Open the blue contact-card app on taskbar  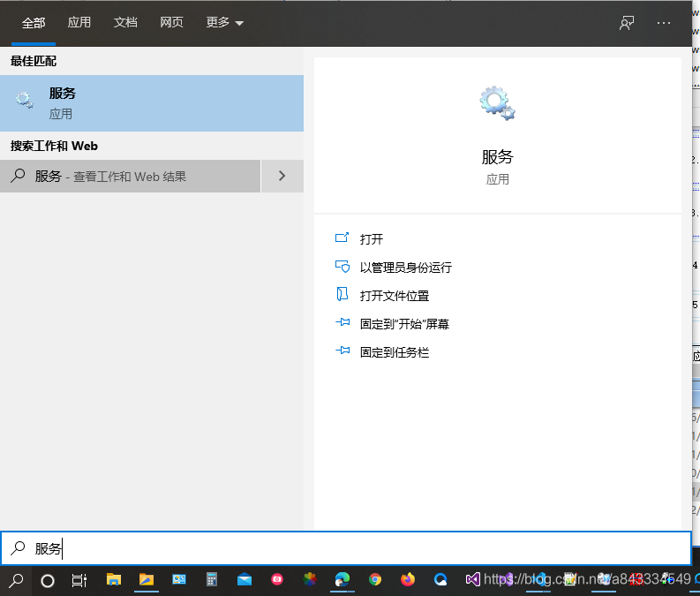click(x=179, y=579)
